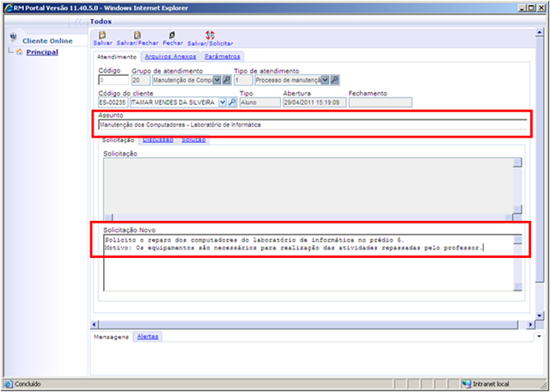
Task: Click the Salvar/Fechar toolbar icon
Action: click(x=137, y=35)
